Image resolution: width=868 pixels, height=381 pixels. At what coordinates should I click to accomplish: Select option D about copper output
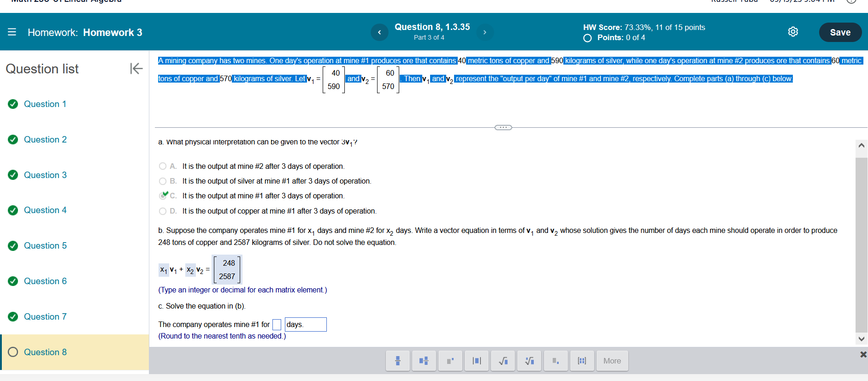pyautogui.click(x=163, y=211)
